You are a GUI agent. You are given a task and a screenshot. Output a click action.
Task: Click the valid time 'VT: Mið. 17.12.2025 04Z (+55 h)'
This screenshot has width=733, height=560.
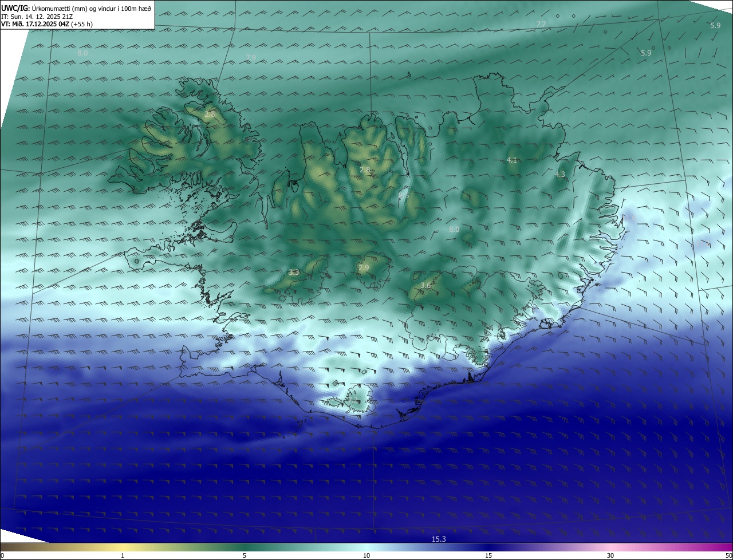tap(47, 25)
